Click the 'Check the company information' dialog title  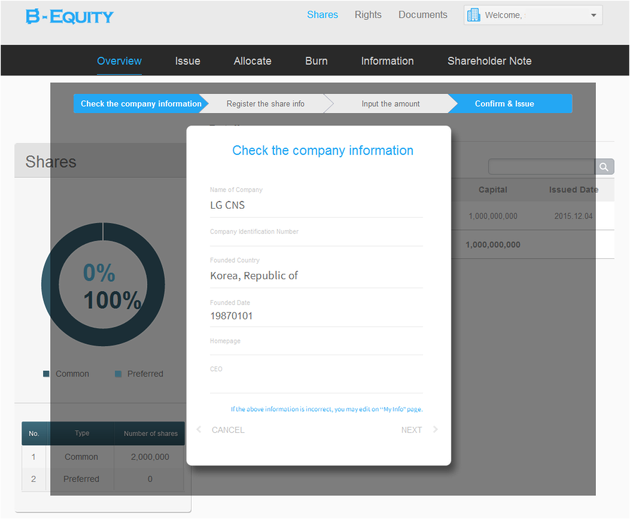tap(323, 150)
